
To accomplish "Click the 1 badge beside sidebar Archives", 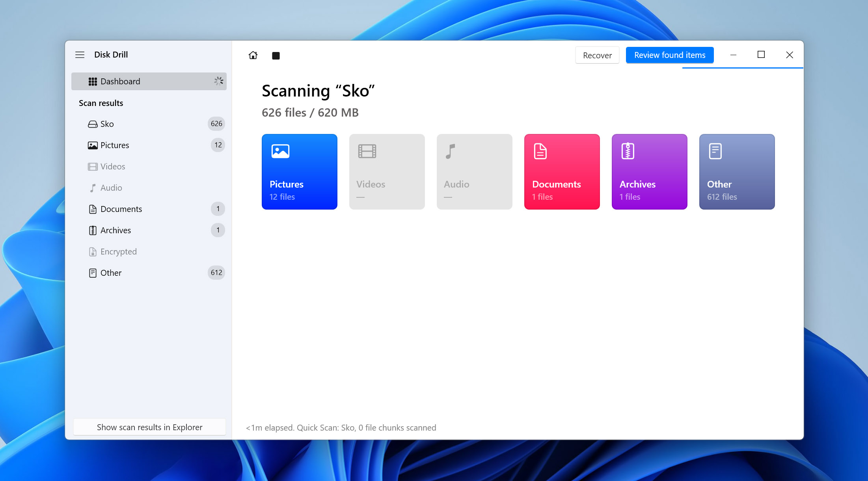I will pos(218,230).
